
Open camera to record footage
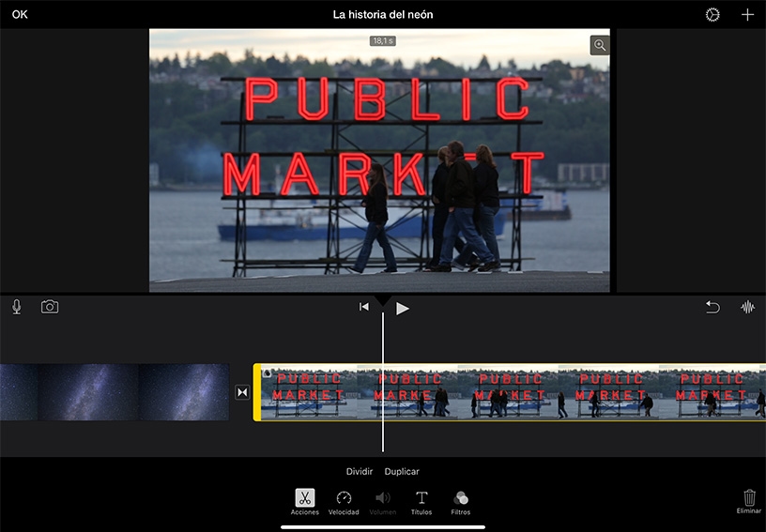pyautogui.click(x=50, y=307)
